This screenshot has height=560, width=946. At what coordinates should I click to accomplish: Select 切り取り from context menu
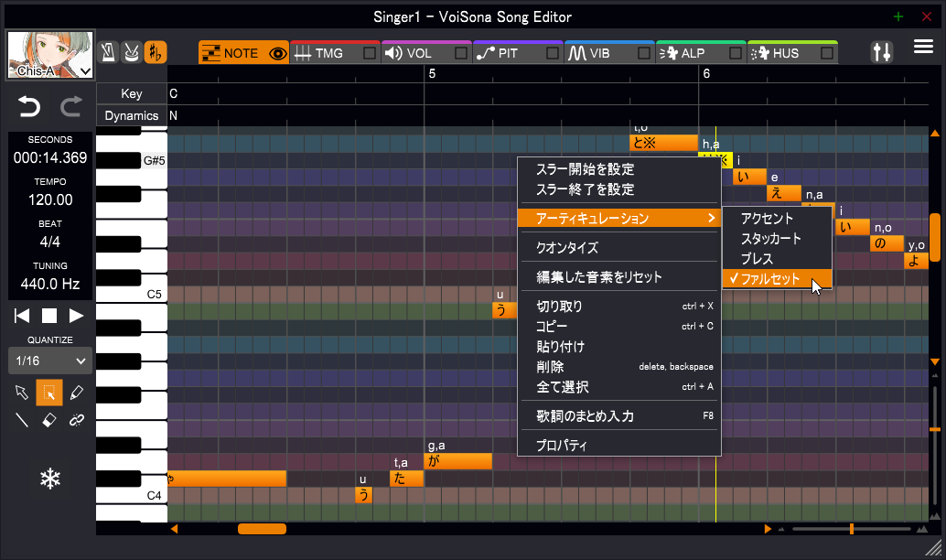[619, 306]
